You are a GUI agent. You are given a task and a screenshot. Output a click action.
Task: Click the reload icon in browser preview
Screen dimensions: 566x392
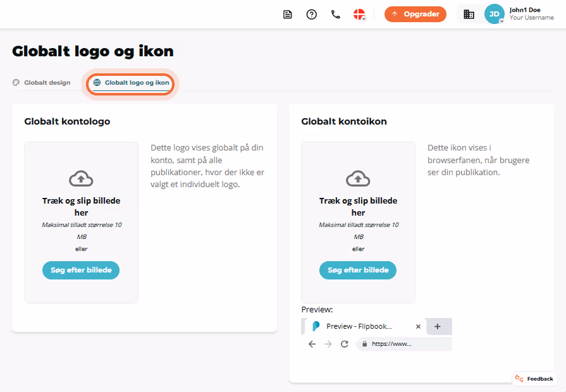click(345, 344)
